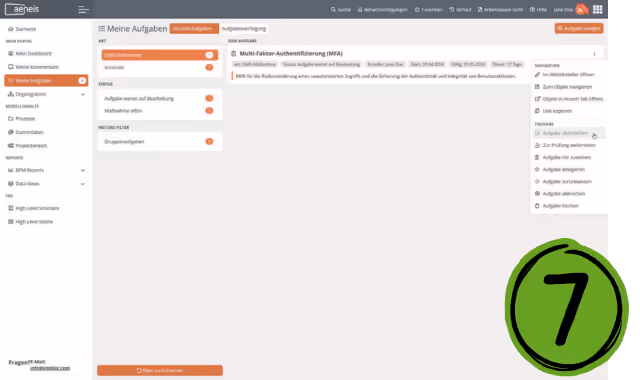Click the Jane Doe user avatar
The image size is (640, 380).
point(581,9)
